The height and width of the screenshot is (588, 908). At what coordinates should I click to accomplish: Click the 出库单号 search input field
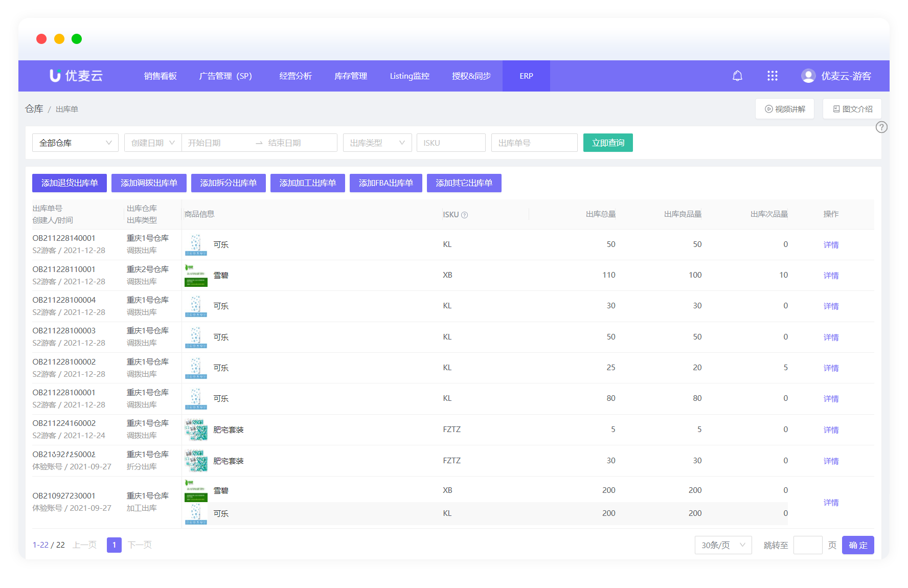click(534, 143)
